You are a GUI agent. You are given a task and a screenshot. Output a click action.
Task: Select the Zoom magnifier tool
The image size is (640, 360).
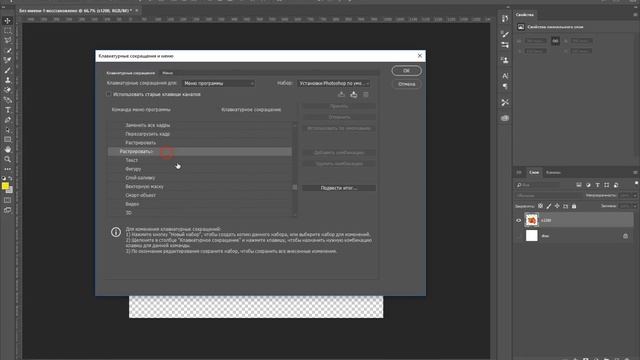pos(7,159)
